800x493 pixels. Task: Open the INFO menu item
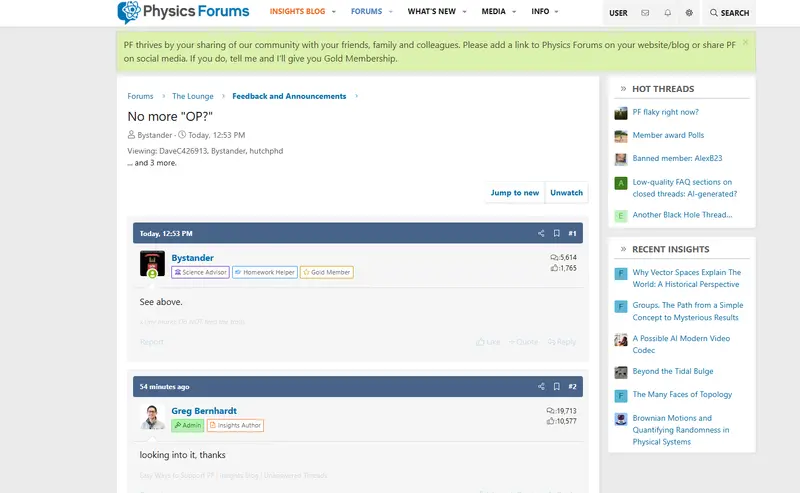[x=540, y=12]
